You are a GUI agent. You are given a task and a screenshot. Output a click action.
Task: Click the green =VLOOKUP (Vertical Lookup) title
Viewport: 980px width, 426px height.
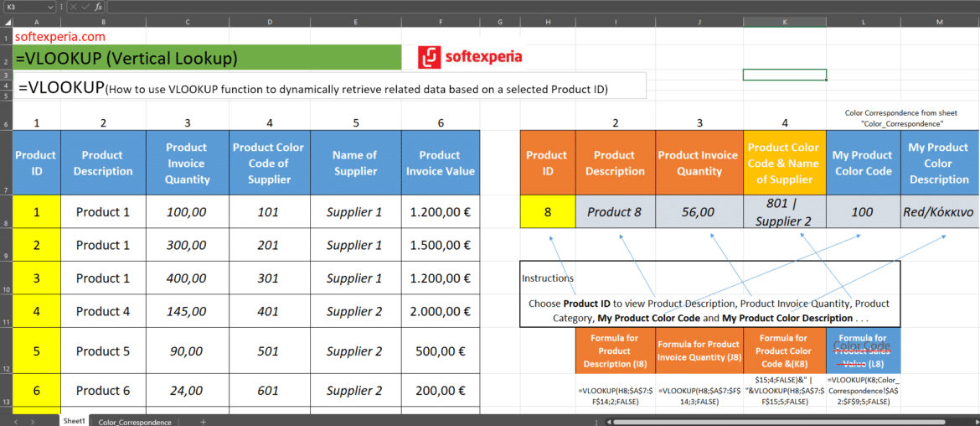coord(207,58)
